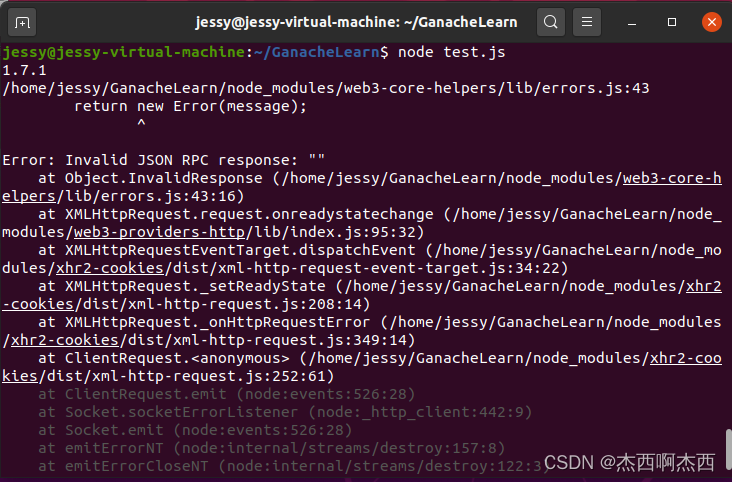Open a new terminal tab
The height and width of the screenshot is (482, 732).
(x=22, y=22)
